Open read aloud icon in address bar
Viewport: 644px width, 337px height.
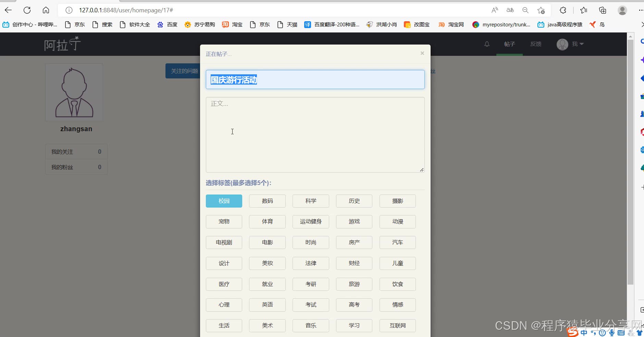click(x=495, y=10)
